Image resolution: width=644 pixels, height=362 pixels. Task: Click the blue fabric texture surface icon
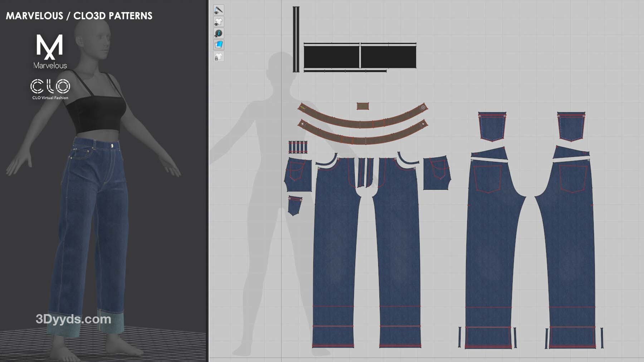point(219,45)
